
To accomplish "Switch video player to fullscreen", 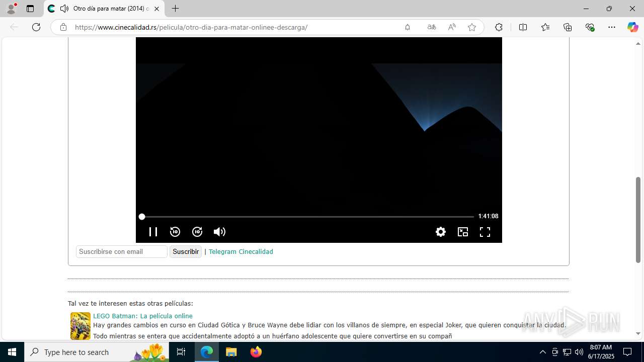I will [485, 232].
